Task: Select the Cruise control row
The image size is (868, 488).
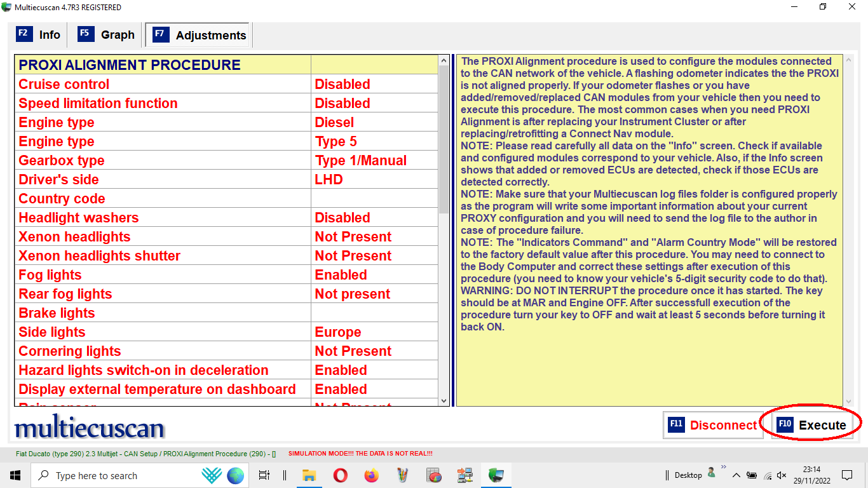Action: coord(226,84)
